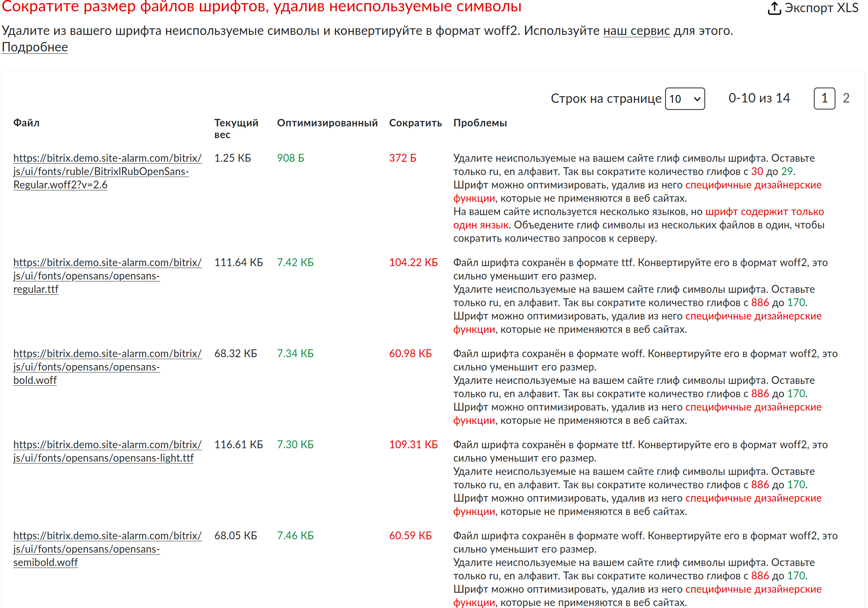Open opensans-regular.ttf file link
Image resolution: width=868 pixels, height=608 pixels.
[86, 276]
